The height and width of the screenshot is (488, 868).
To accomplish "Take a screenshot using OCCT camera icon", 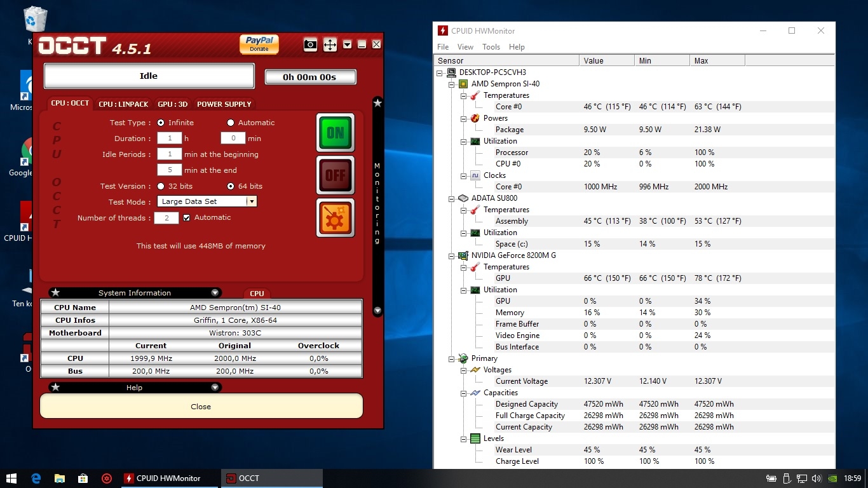I will [310, 44].
